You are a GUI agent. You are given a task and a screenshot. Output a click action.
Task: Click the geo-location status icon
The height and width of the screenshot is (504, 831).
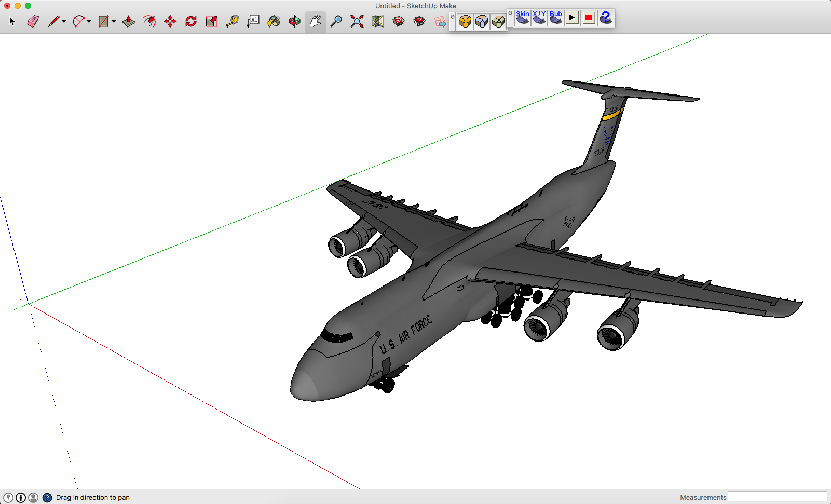(8, 497)
